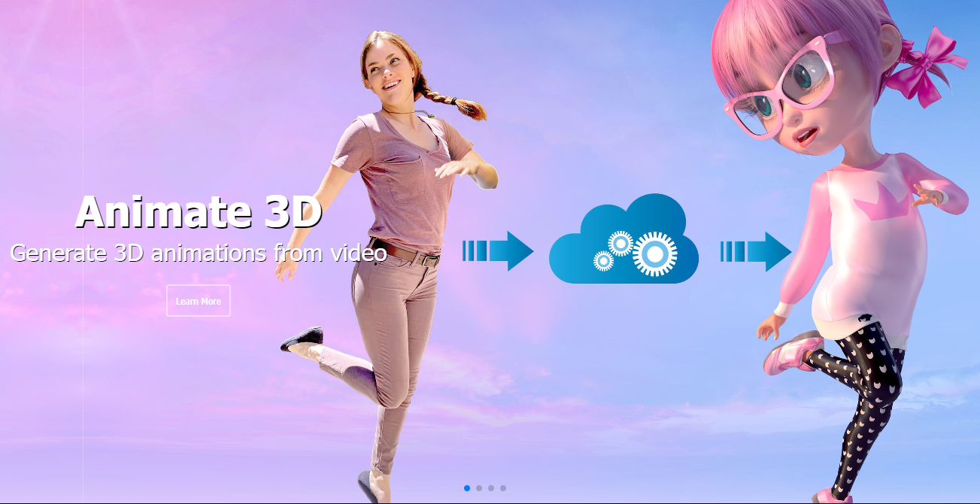This screenshot has height=504, width=980.
Task: Switch to the fourth carousel slide dot
Action: click(x=503, y=488)
